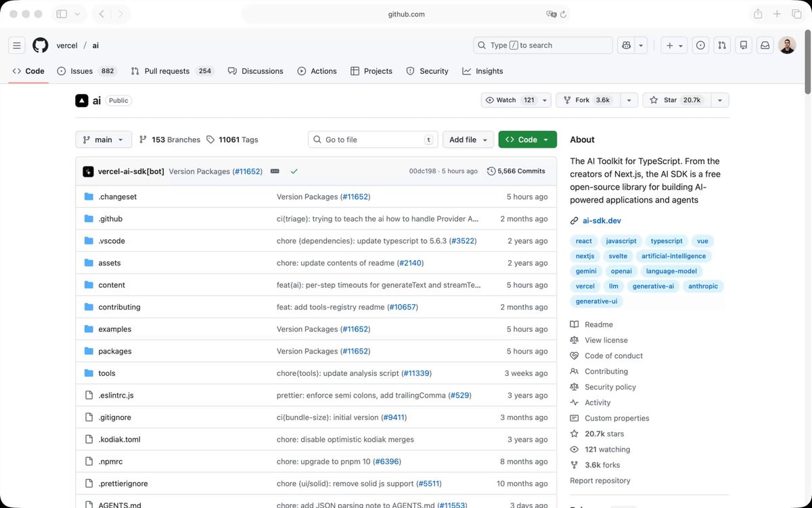
Task: Open the create new plus dropdown
Action: coord(675,45)
